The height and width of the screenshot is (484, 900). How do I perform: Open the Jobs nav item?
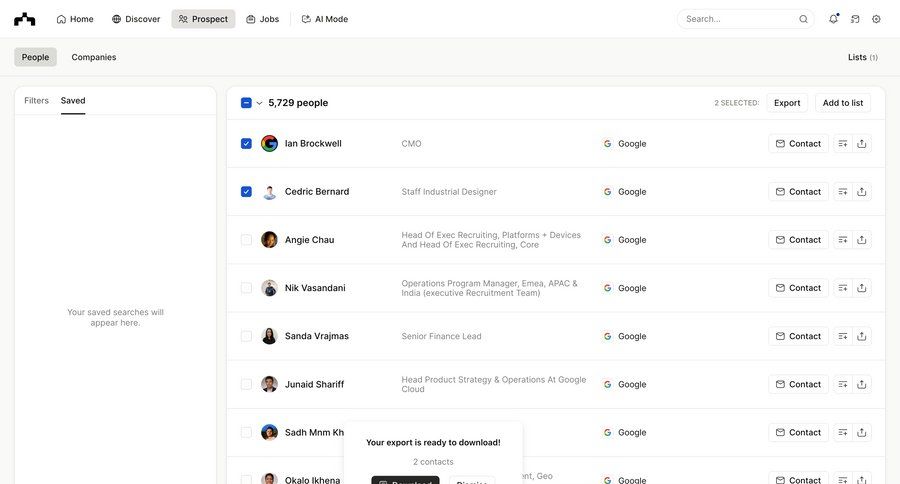[263, 19]
